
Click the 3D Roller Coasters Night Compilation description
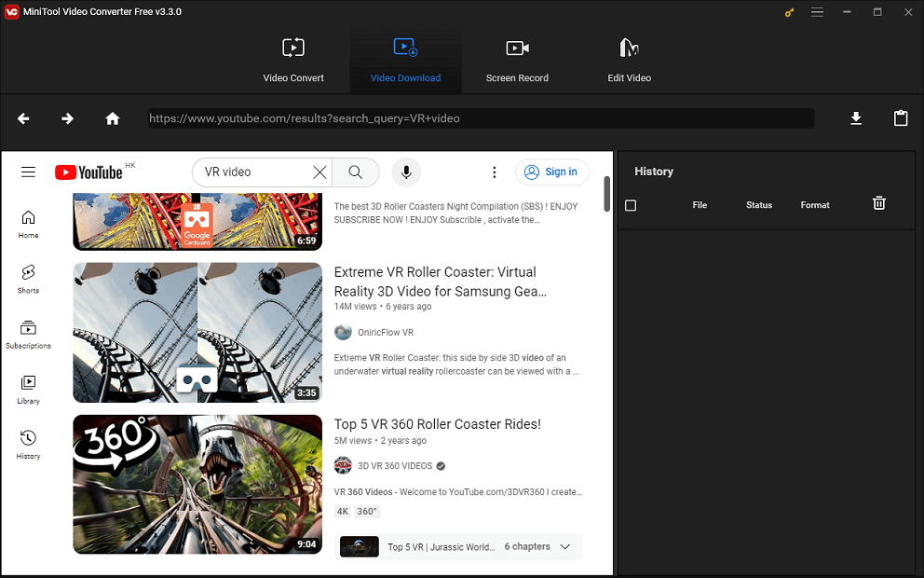[x=455, y=213]
